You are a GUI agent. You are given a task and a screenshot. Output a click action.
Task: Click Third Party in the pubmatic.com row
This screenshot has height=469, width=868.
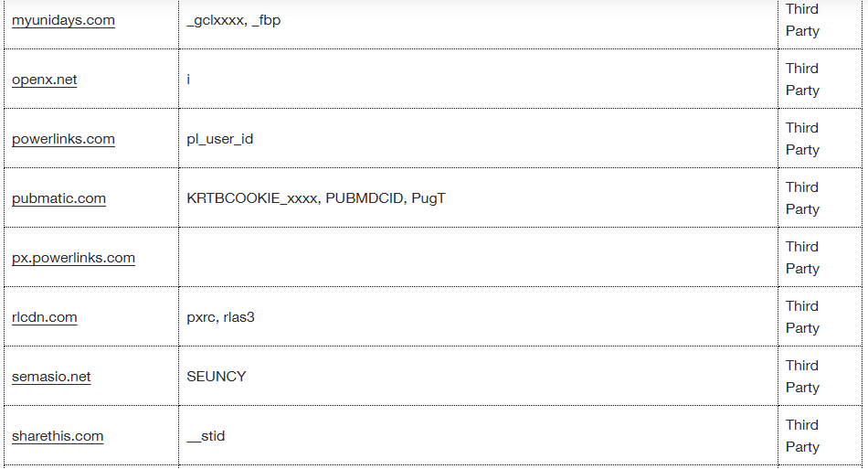802,198
